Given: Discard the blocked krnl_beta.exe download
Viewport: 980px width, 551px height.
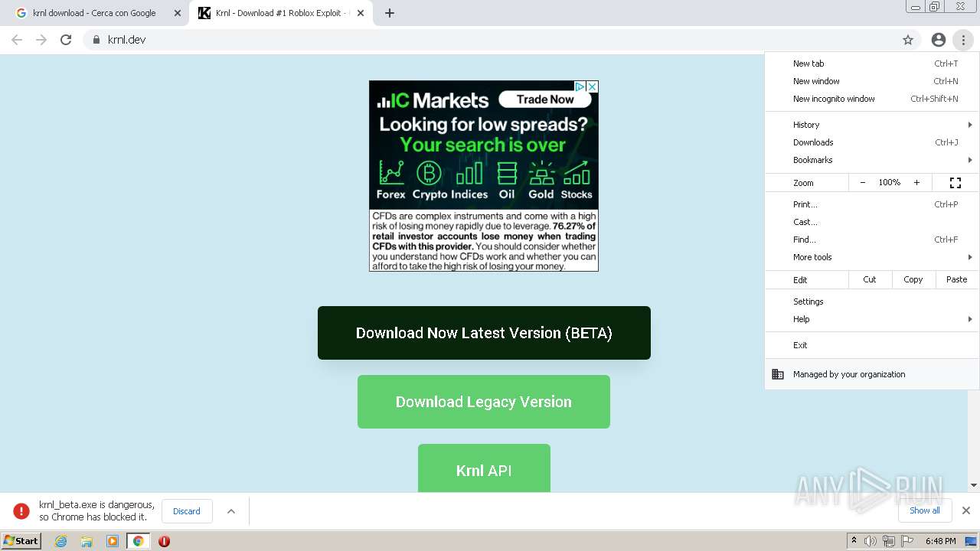Looking at the screenshot, I should [x=187, y=511].
